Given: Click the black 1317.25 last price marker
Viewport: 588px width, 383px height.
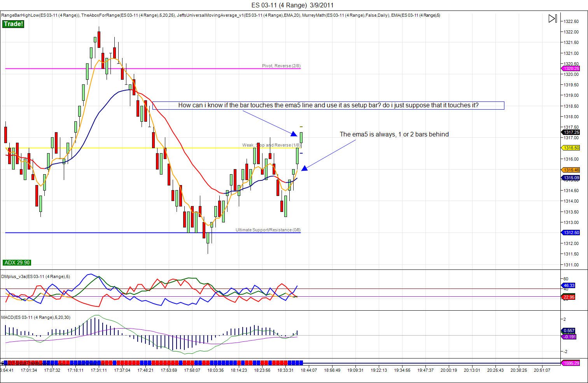Looking at the screenshot, I should click(x=570, y=132).
